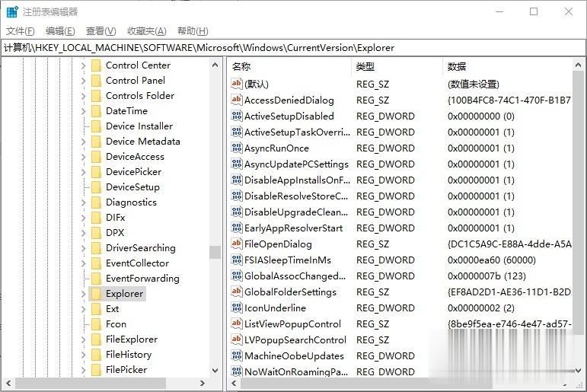Viewport: 587px width, 392px height.
Task: Click the MachineOobeUpdates DWORD icon
Action: 236,355
